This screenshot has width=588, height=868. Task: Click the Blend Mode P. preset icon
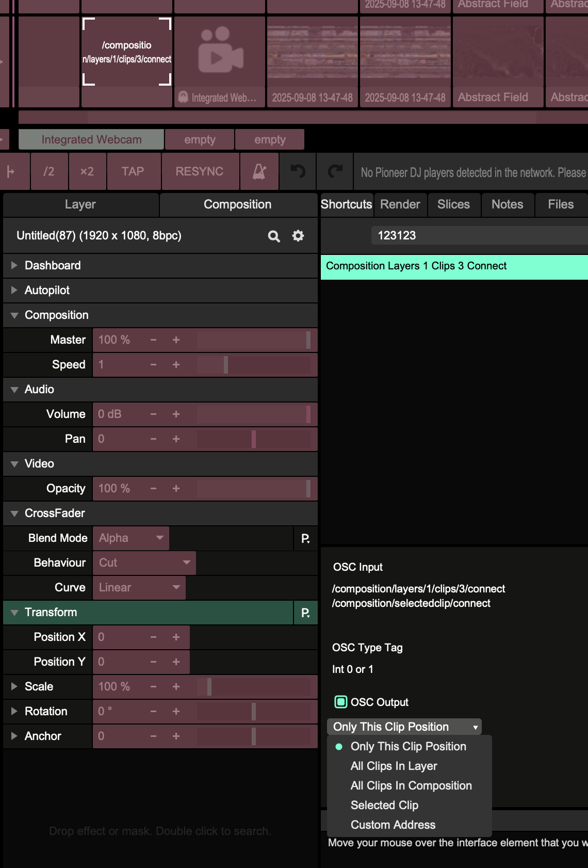click(x=305, y=539)
